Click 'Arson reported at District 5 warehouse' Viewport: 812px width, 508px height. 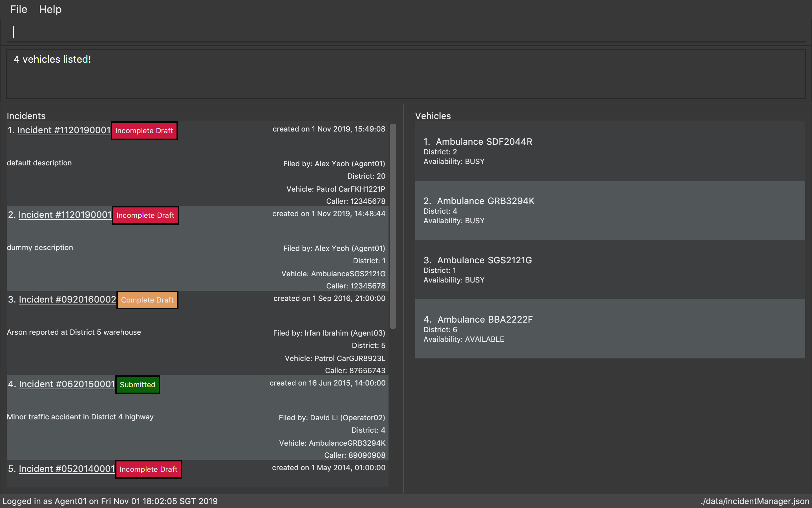click(74, 332)
